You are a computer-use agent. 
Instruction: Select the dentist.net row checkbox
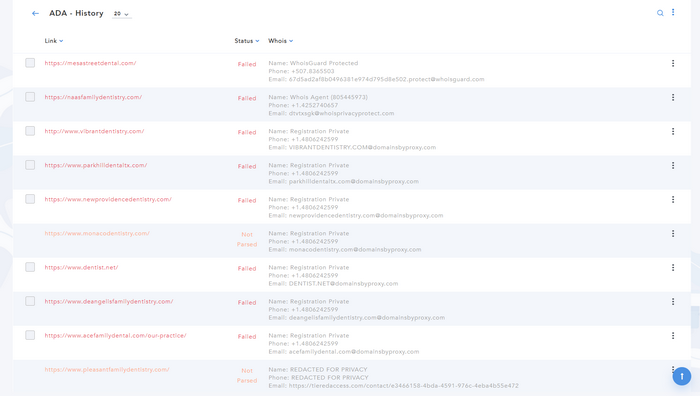coord(30,267)
